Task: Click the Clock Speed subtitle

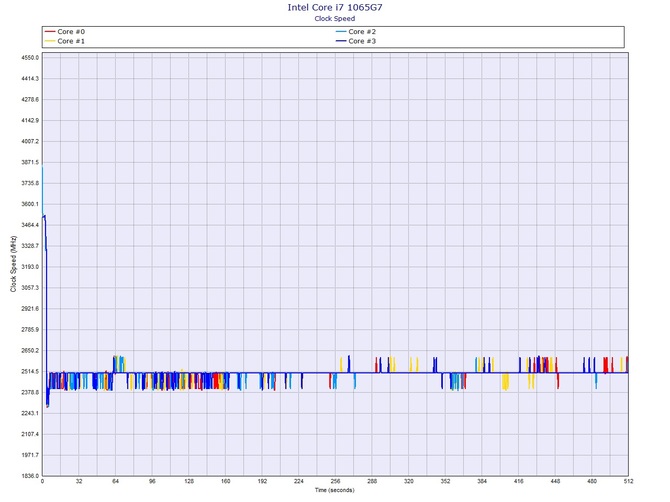Action: 335,18
